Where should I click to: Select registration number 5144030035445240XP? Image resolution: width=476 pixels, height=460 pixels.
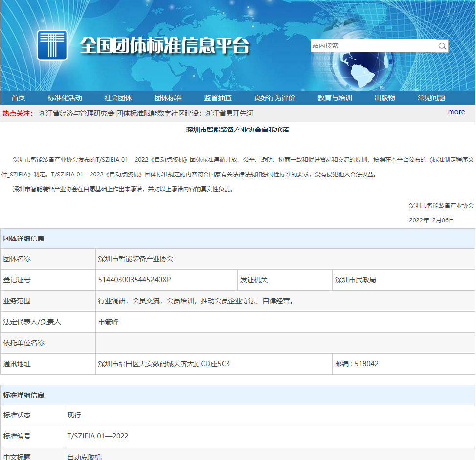point(135,280)
